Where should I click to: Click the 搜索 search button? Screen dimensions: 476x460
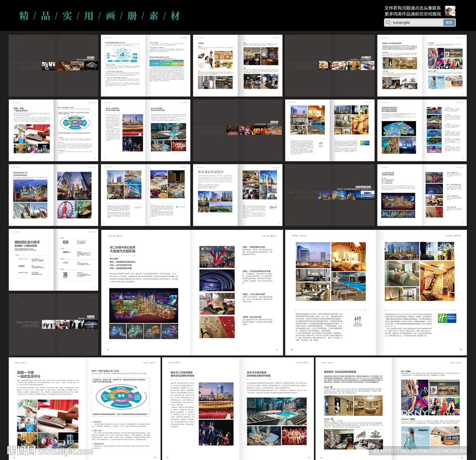pyautogui.click(x=449, y=22)
